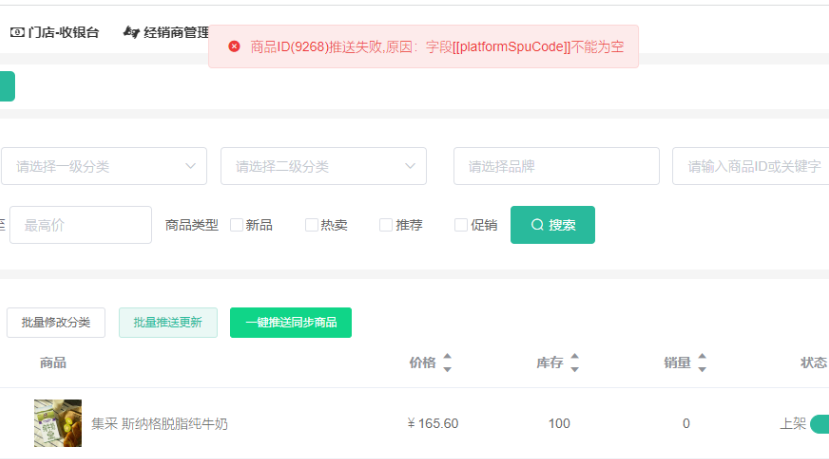Open the 请选择一级分类 dropdown
Viewport: 829px width, 459px height.
point(104,166)
